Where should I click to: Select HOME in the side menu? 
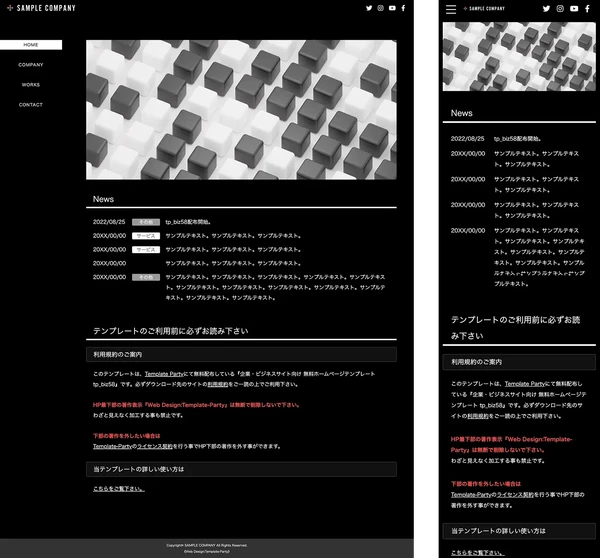(31, 45)
